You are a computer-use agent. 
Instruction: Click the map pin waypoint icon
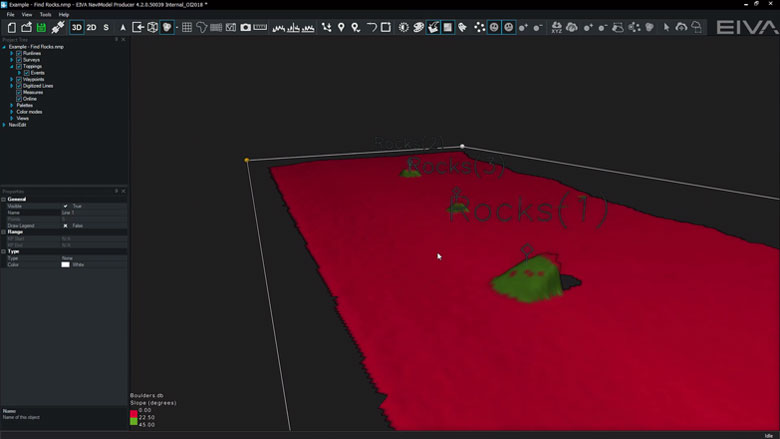pos(341,27)
